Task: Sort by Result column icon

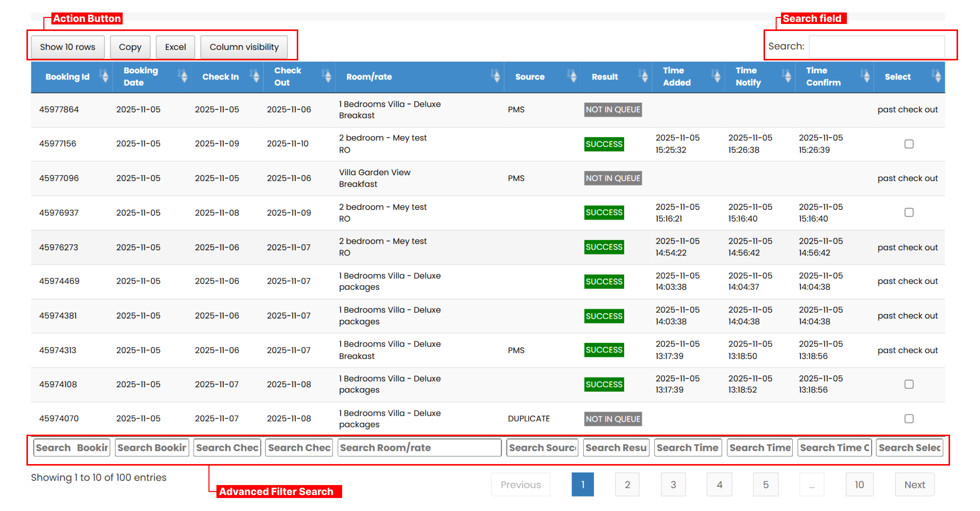Action: (x=644, y=76)
